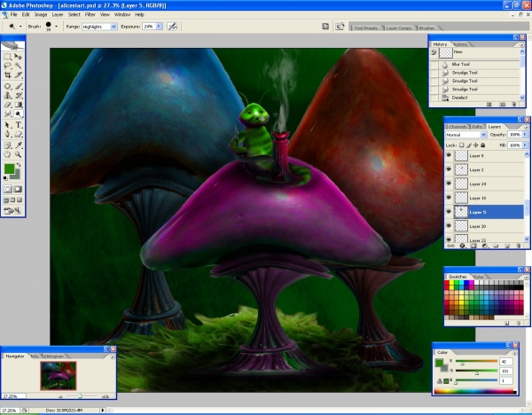Toggle lock all icon in Layers
The height and width of the screenshot is (415, 532).
click(483, 145)
